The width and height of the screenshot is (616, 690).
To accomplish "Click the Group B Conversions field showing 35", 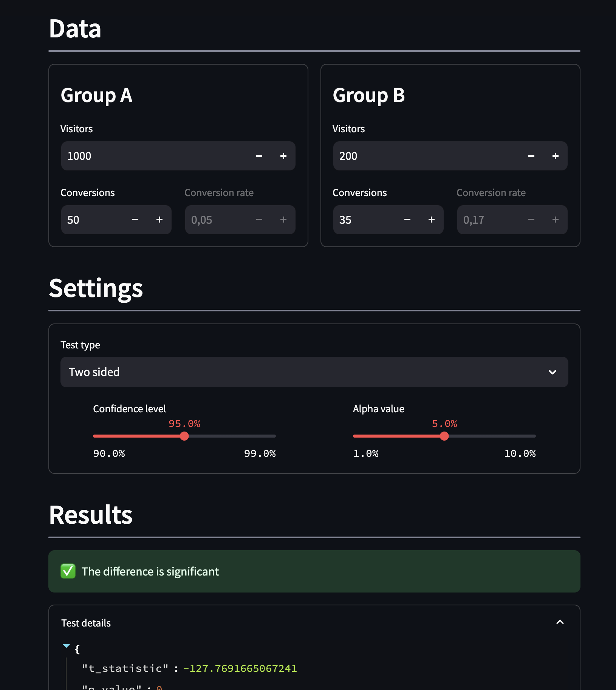I will (367, 220).
